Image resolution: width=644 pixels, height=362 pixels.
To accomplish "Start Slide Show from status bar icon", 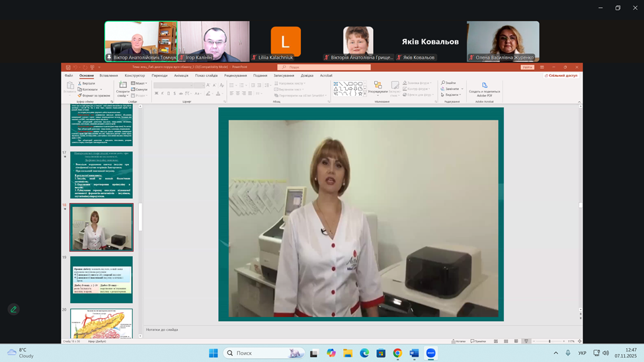I will (x=526, y=341).
